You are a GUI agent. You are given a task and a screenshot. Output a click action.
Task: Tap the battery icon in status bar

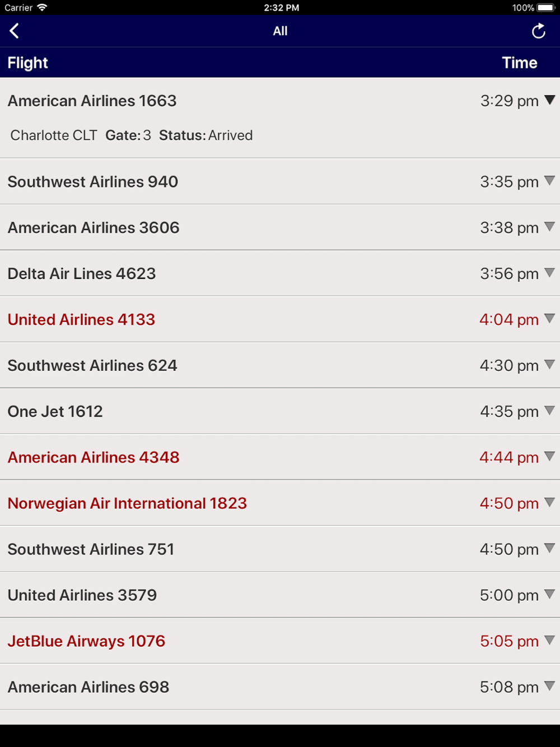tap(545, 8)
